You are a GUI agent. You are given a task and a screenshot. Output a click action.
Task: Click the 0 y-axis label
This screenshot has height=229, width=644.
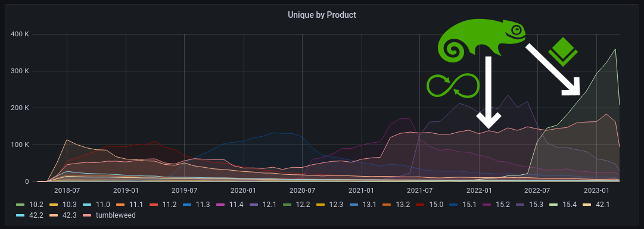27,181
